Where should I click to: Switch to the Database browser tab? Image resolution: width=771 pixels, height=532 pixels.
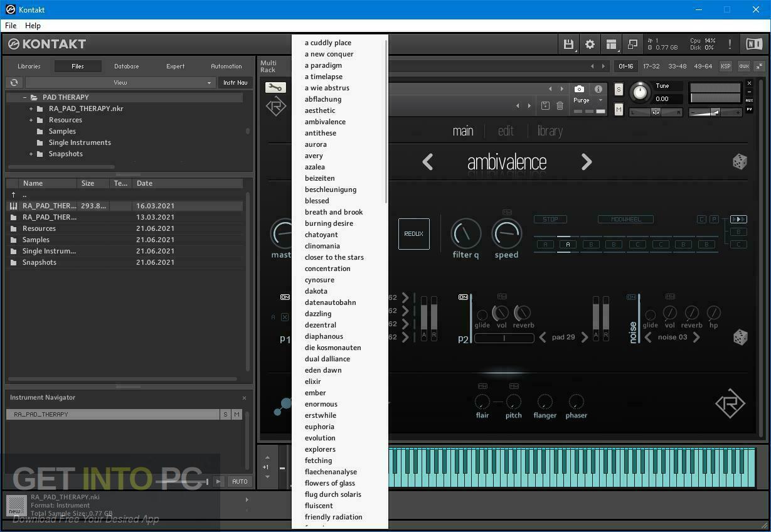click(127, 66)
